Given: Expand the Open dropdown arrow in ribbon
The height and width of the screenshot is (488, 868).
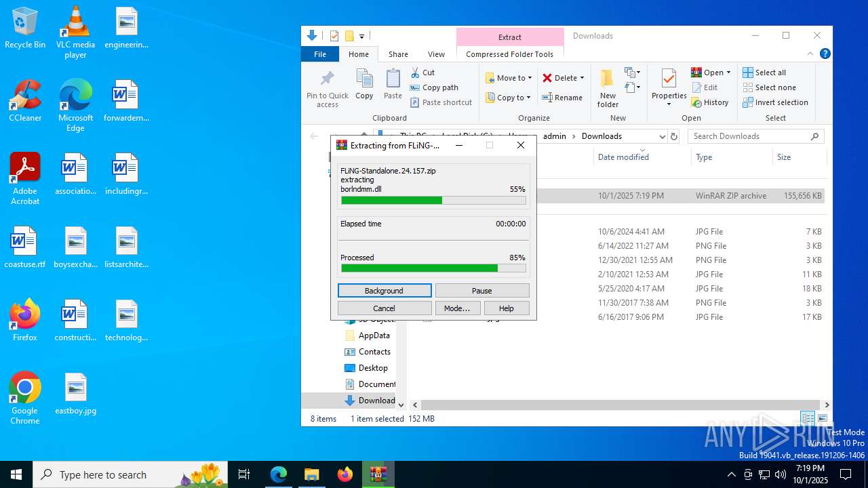Looking at the screenshot, I should pos(728,73).
